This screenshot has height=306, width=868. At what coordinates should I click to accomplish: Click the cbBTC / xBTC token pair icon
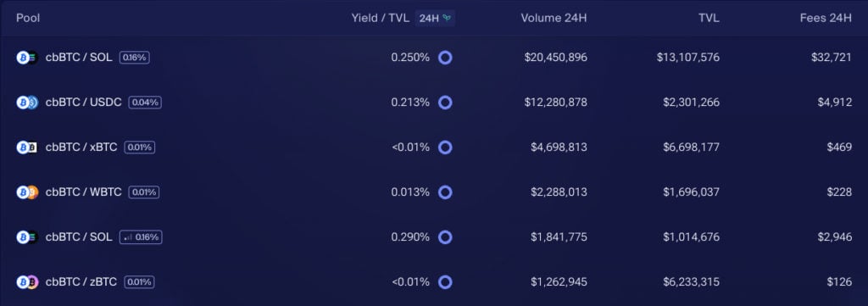tap(27, 147)
